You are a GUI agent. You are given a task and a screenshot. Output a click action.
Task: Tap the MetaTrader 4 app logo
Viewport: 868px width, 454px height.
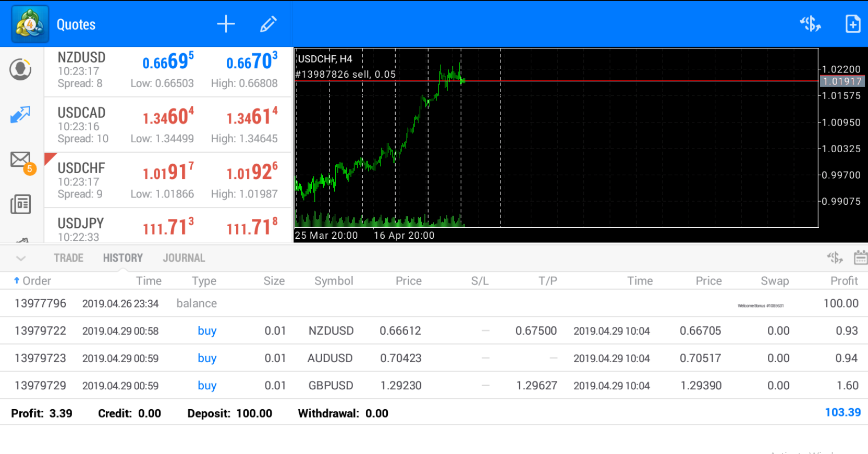coord(30,24)
